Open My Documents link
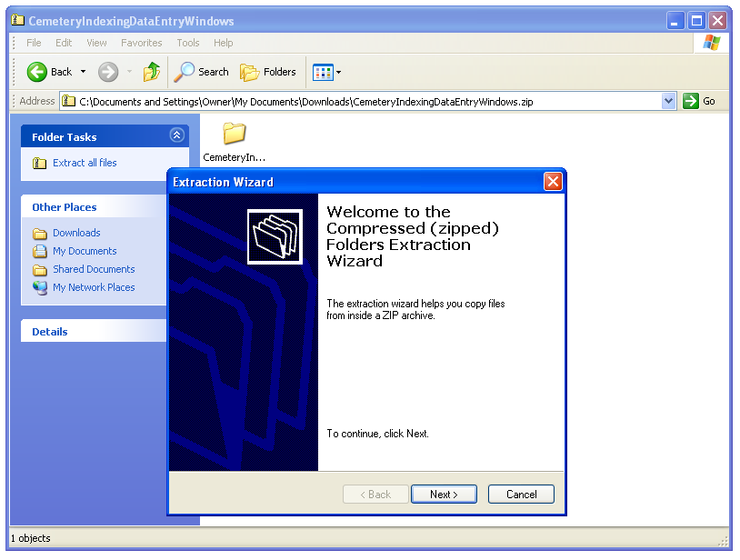This screenshot has height=560, width=740. [85, 251]
